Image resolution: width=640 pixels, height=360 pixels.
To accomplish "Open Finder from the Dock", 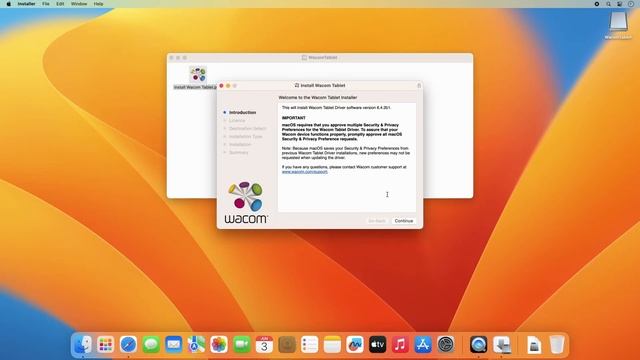I will [83, 345].
